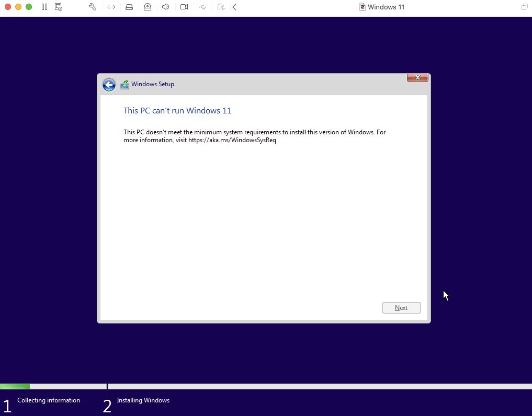Click the 'Collecting information' step label
The width and height of the screenshot is (532, 416).
[x=49, y=400]
